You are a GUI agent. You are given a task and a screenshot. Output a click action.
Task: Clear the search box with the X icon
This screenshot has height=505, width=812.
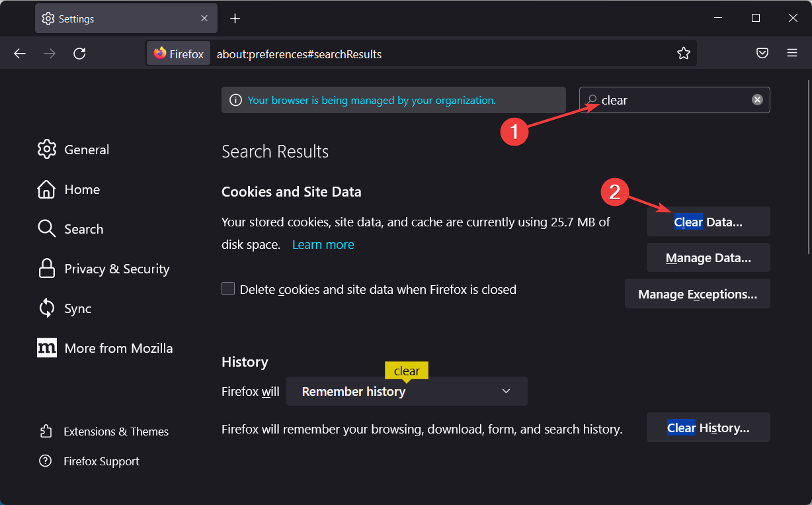[757, 100]
